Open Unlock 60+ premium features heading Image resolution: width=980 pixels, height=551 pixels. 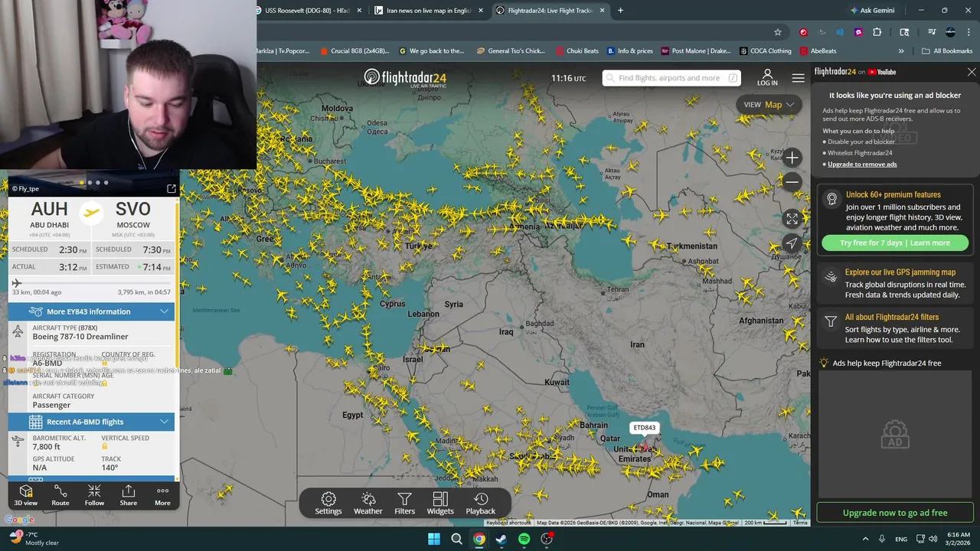point(893,194)
